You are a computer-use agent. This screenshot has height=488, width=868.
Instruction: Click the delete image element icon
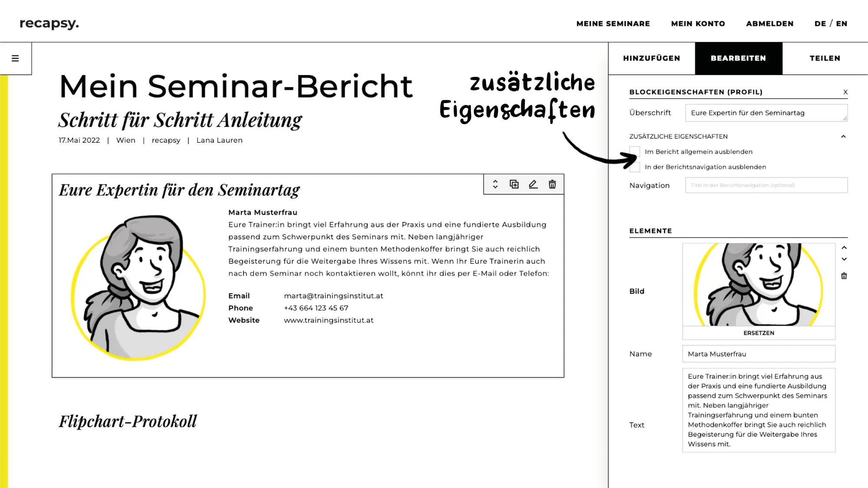coord(845,275)
